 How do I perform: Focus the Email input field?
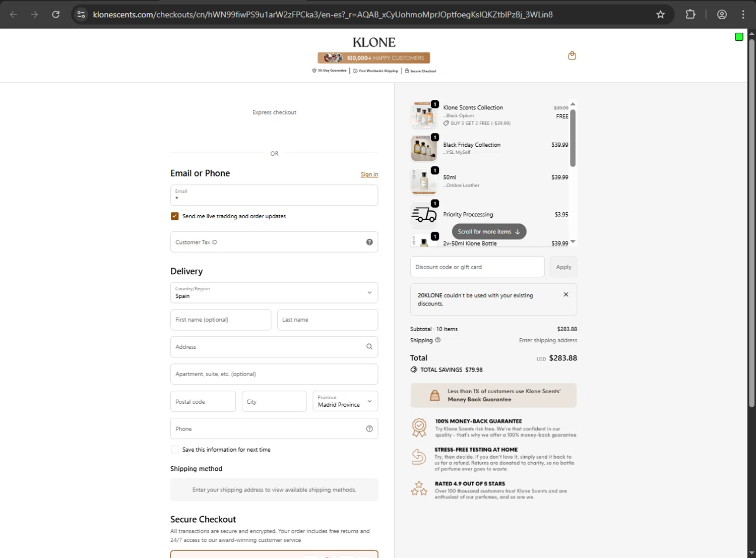click(274, 195)
